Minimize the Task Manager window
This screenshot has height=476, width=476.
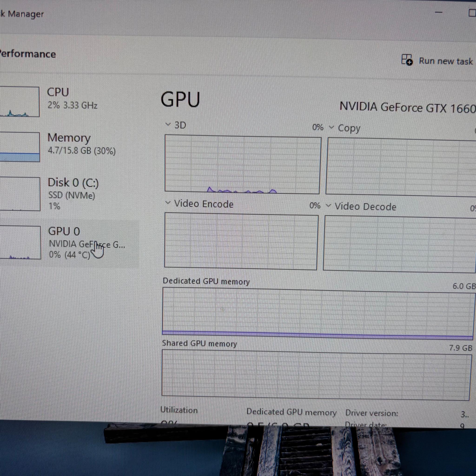(x=439, y=12)
